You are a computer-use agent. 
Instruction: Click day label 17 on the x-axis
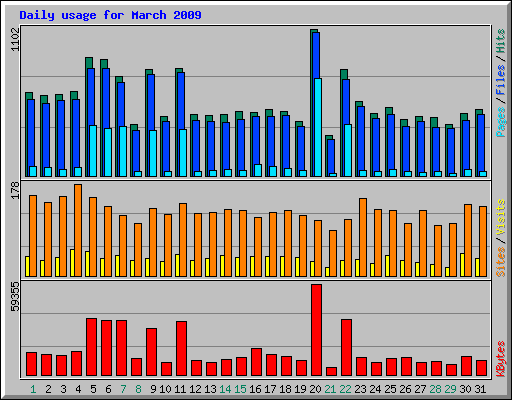pyautogui.click(x=270, y=389)
